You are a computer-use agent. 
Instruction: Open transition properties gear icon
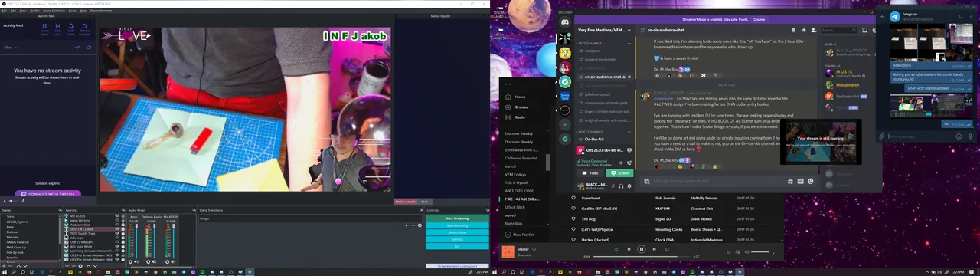tap(420, 225)
